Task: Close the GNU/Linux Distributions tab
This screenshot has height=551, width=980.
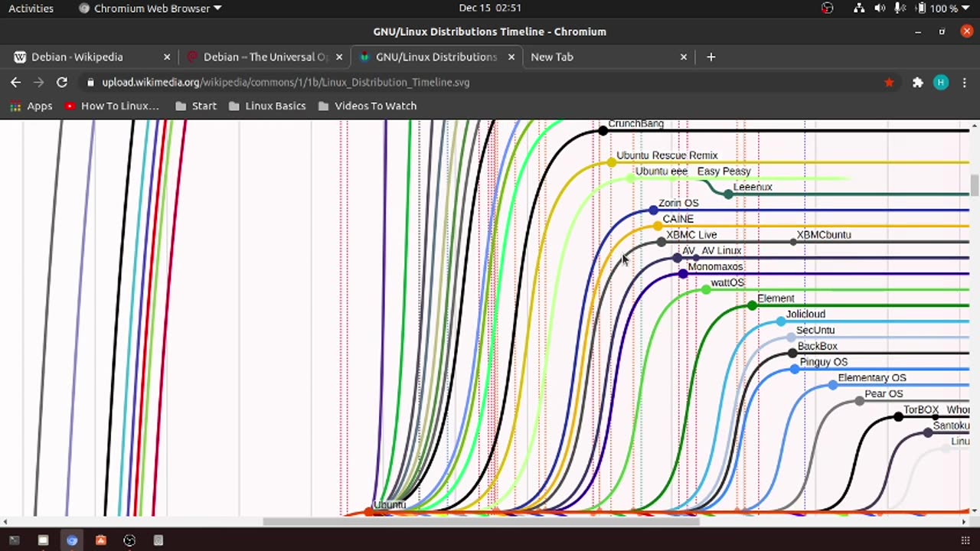Action: click(511, 57)
